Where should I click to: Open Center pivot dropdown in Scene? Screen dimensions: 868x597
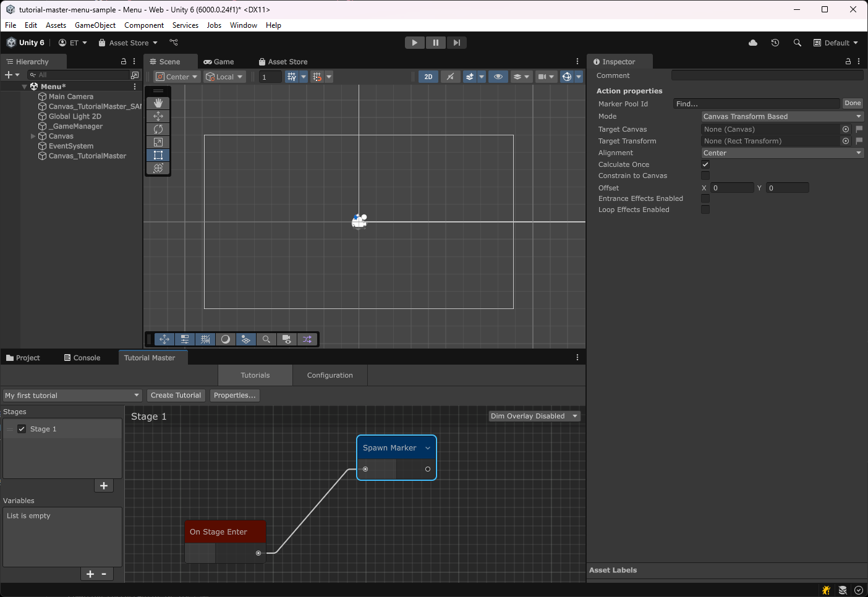tap(177, 77)
